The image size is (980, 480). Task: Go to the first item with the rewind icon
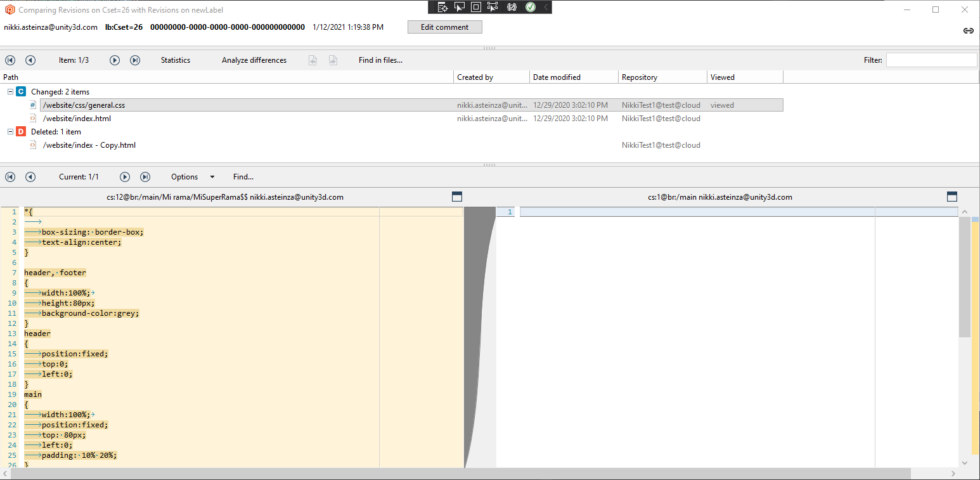point(10,60)
